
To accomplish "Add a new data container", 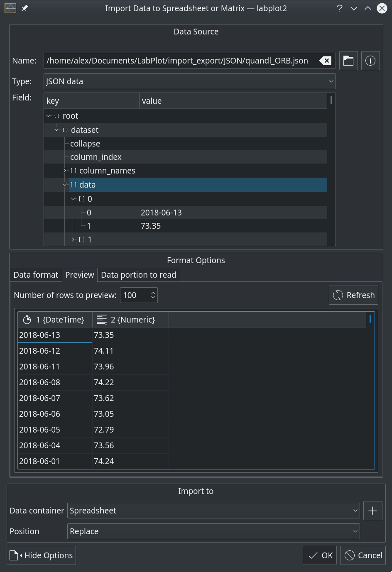I will point(372,510).
